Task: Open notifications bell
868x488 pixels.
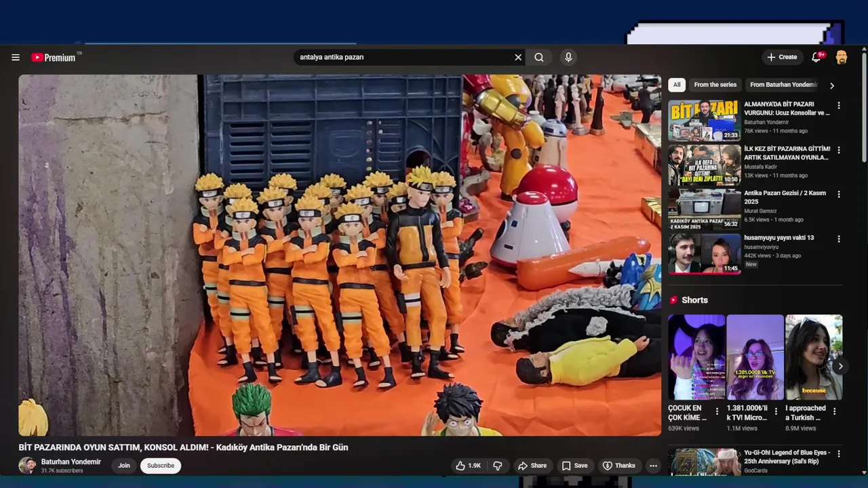Action: pyautogui.click(x=816, y=58)
